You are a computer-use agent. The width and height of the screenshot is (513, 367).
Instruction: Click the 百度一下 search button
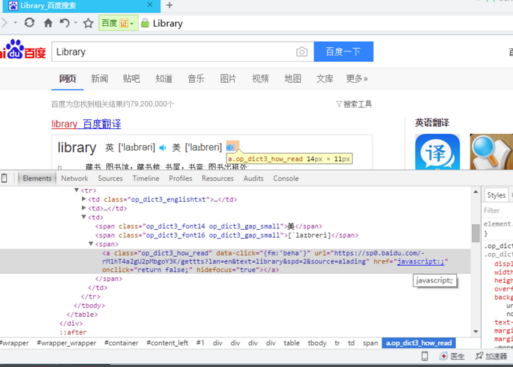343,52
